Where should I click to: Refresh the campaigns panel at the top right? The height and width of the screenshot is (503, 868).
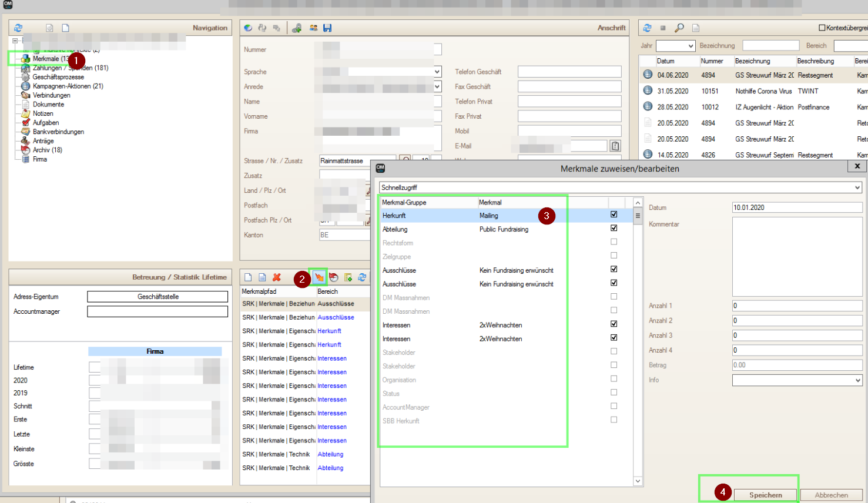pyautogui.click(x=647, y=28)
